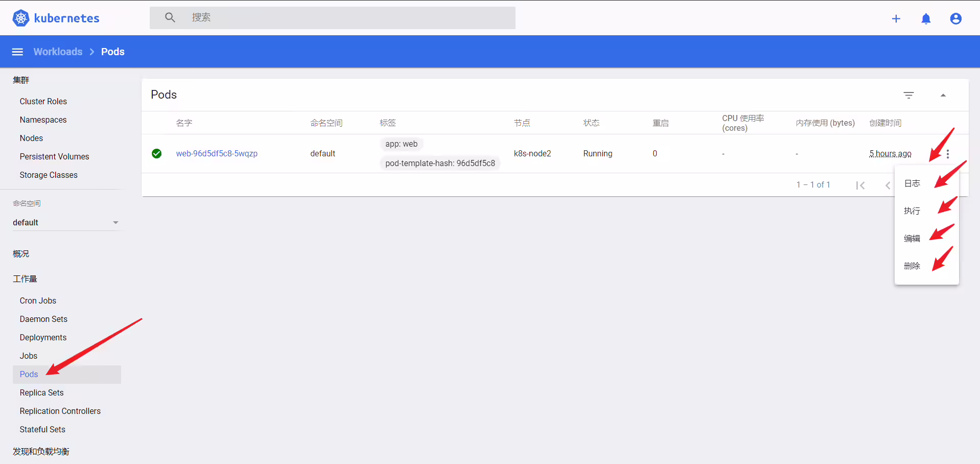Viewport: 980px width, 464px height.
Task: Click the Kubernetes logo icon
Action: [x=21, y=18]
